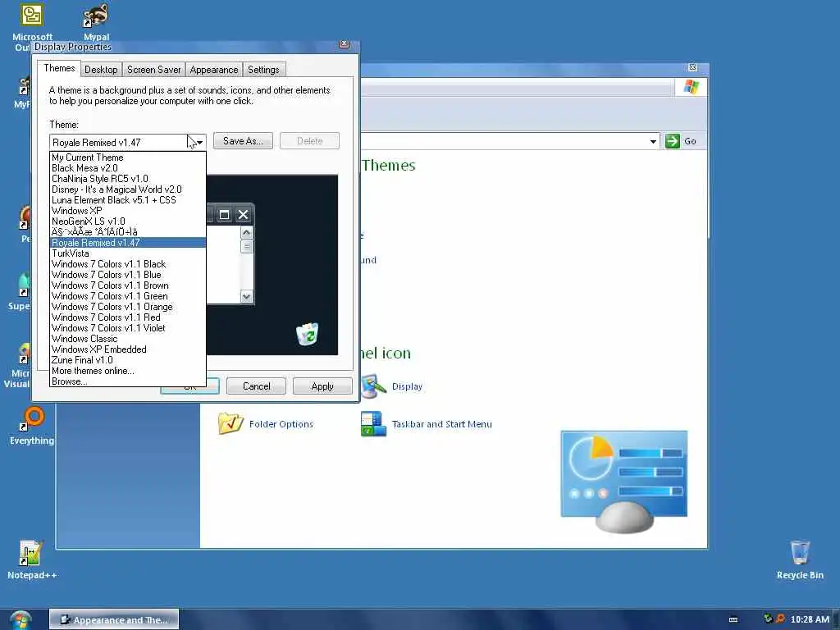
Task: Click the Appearance and Themes taskbar button
Action: 114,620
